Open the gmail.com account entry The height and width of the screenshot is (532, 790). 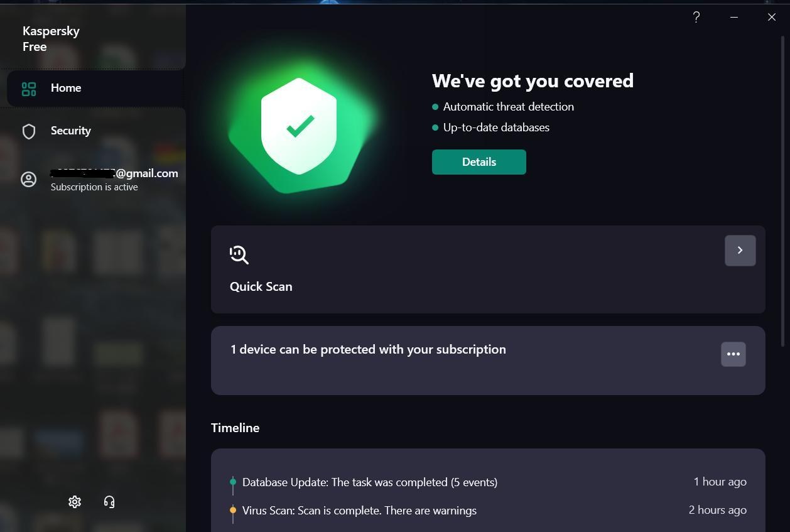pos(114,174)
